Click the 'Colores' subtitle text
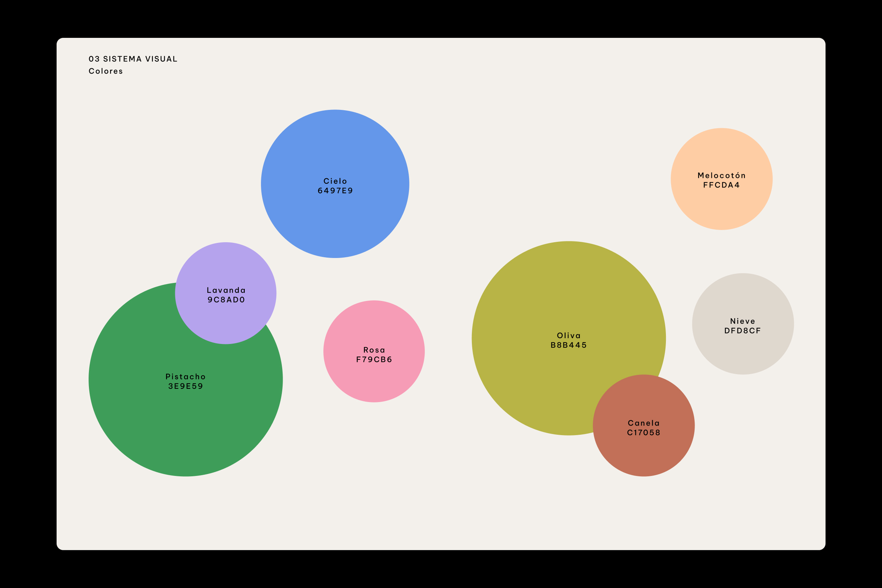 [105, 71]
